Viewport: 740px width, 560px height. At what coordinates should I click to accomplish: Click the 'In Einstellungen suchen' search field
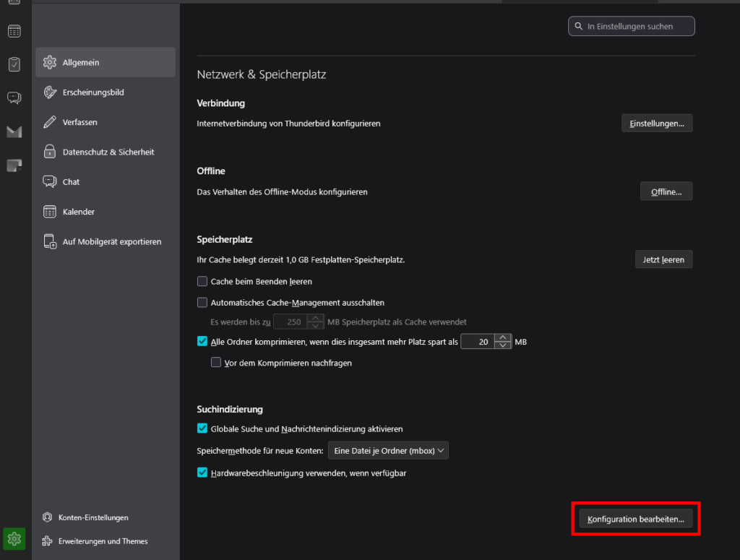631,26
